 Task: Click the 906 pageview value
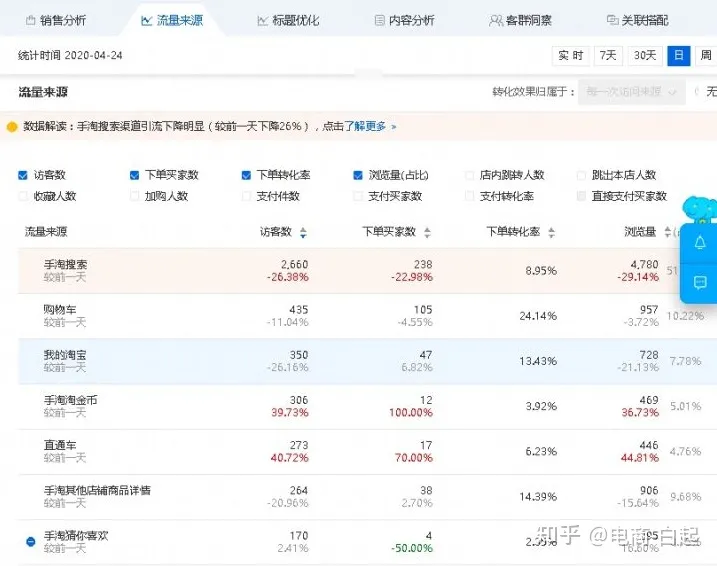click(x=649, y=491)
